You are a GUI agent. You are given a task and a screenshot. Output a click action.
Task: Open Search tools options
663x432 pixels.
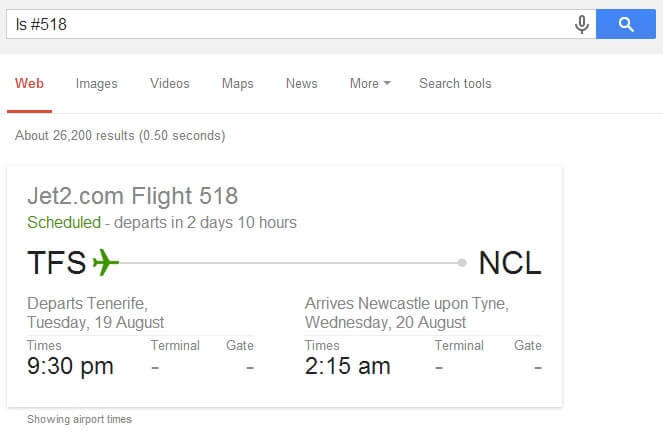[455, 83]
